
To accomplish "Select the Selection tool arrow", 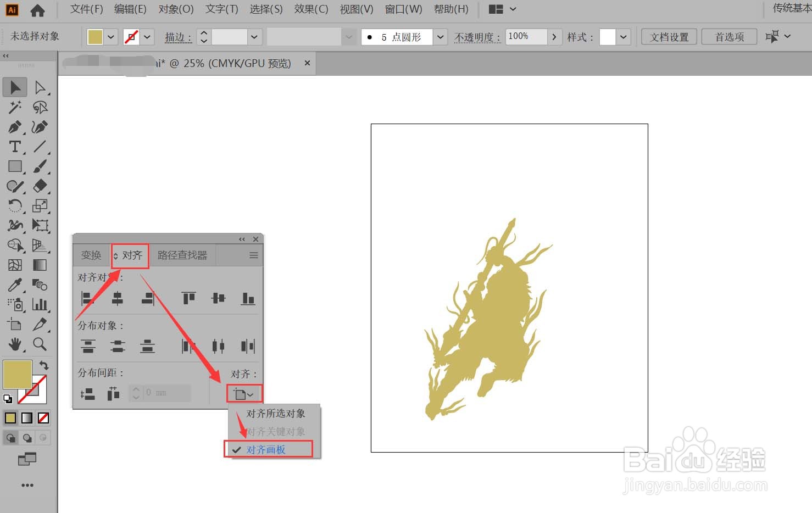I will (15, 87).
